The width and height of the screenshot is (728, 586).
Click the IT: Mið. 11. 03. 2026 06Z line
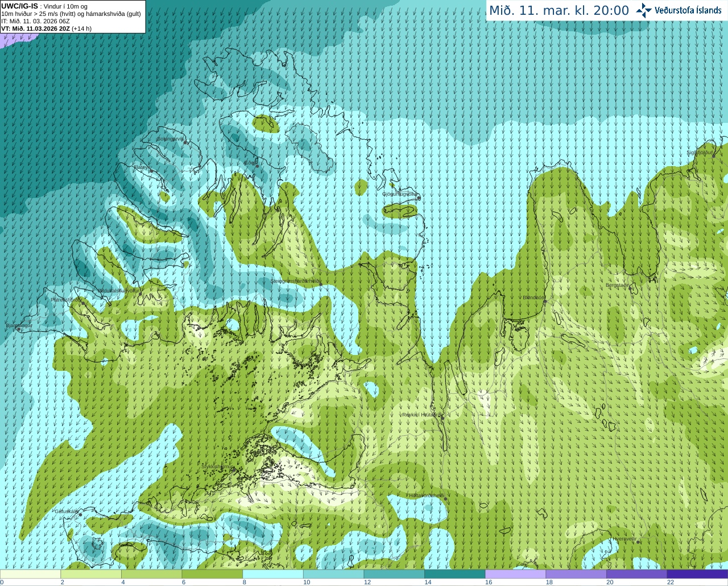(35, 21)
